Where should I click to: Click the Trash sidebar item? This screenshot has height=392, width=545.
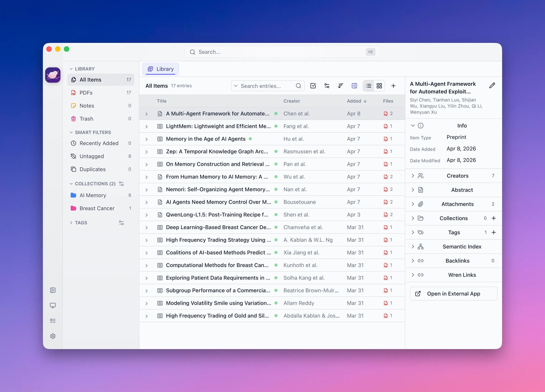[101, 119]
